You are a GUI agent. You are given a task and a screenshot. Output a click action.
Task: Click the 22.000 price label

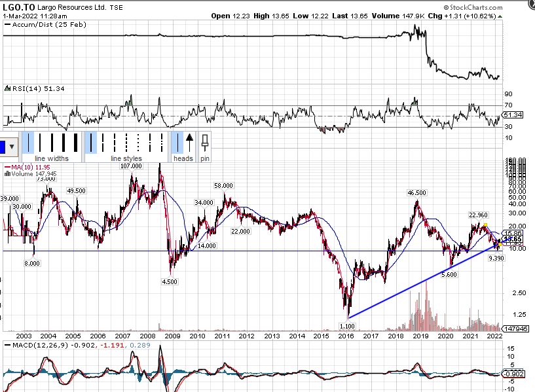click(x=240, y=232)
